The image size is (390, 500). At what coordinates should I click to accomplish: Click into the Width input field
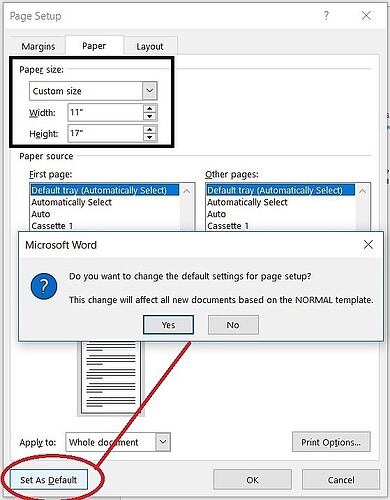coord(106,112)
